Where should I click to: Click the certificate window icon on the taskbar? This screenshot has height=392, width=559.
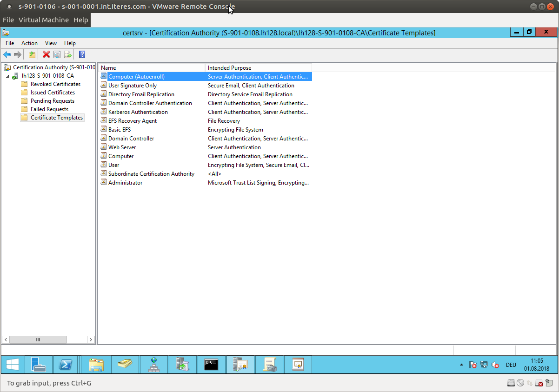click(298, 365)
